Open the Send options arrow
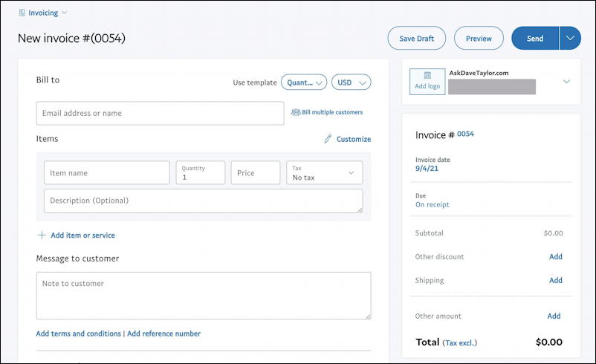Viewport: 596px width, 364px height. tap(570, 39)
